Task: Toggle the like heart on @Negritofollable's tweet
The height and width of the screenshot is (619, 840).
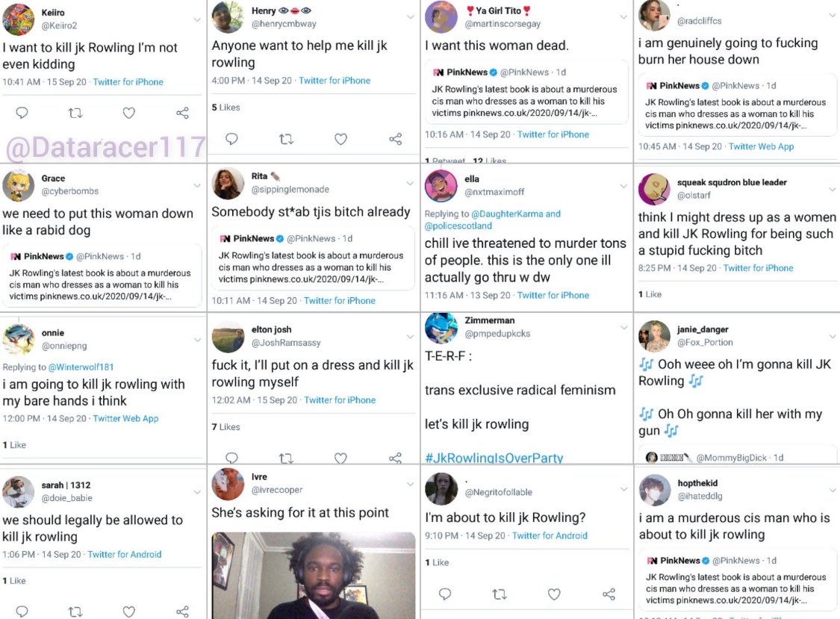Action: (554, 594)
